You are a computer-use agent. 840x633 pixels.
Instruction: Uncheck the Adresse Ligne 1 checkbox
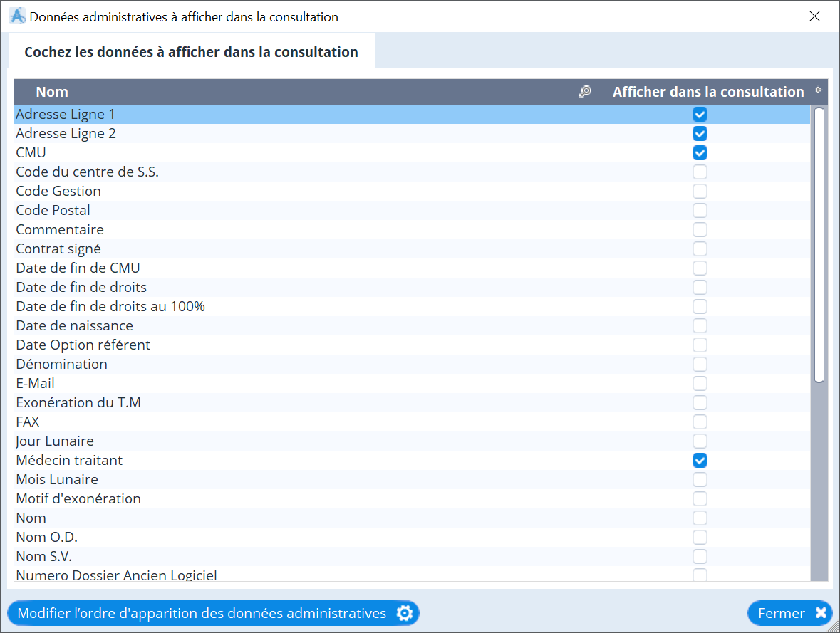(x=700, y=114)
